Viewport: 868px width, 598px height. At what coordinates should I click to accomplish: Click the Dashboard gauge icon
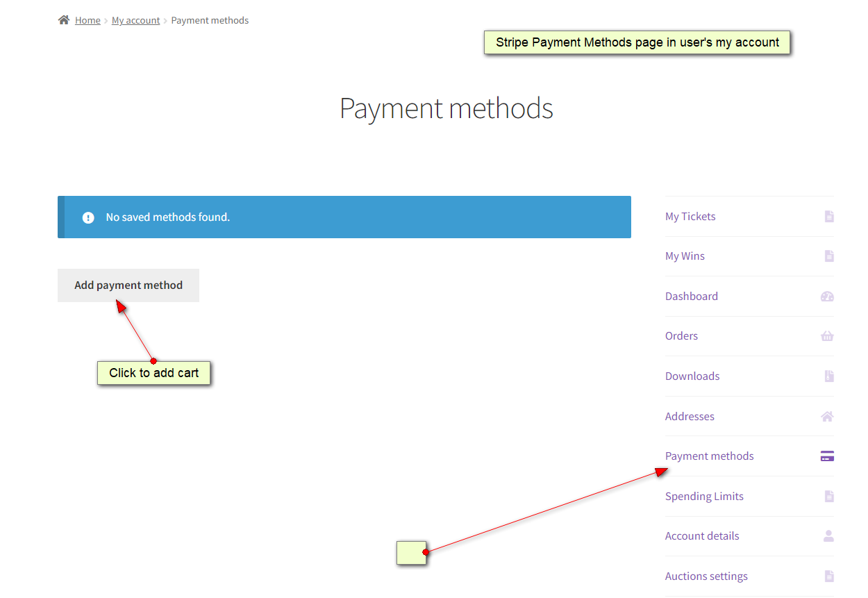827,297
